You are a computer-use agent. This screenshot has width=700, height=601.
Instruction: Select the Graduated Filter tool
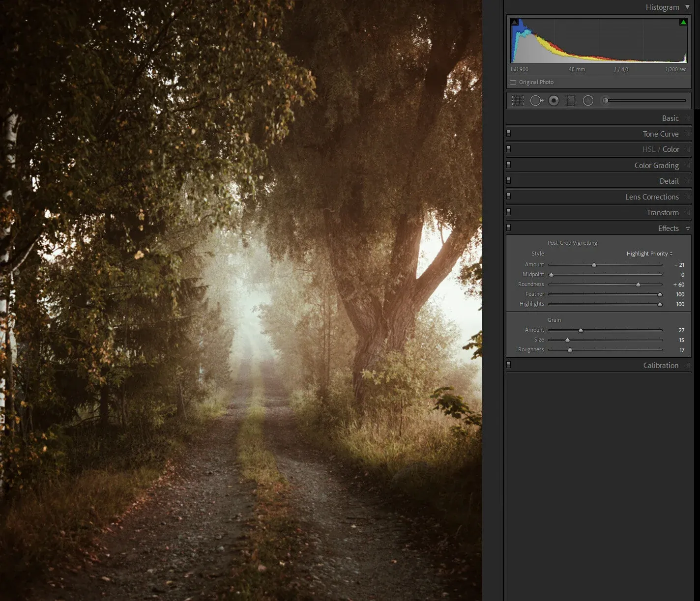(571, 101)
